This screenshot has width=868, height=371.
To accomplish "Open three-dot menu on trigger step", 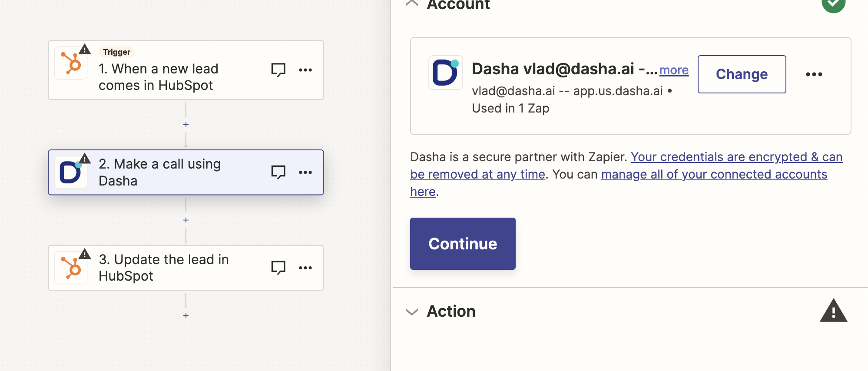I will click(x=305, y=70).
